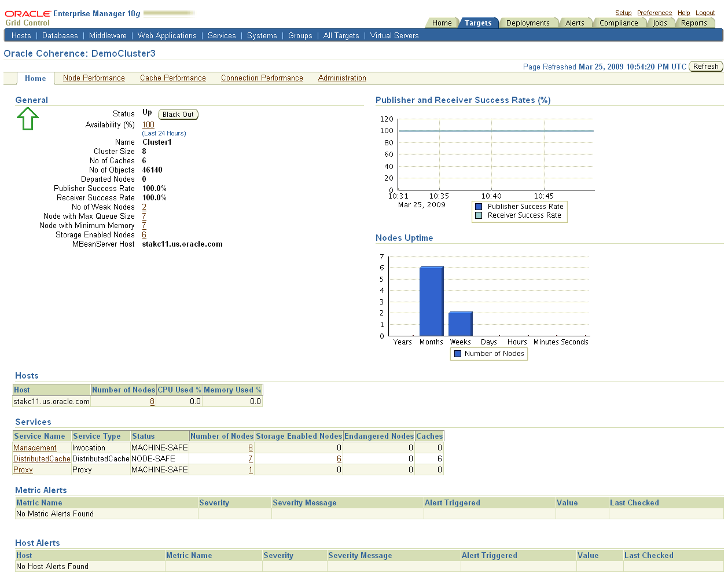Open the Virtual Servers section
Screen dimensions: 728x576
[x=394, y=35]
